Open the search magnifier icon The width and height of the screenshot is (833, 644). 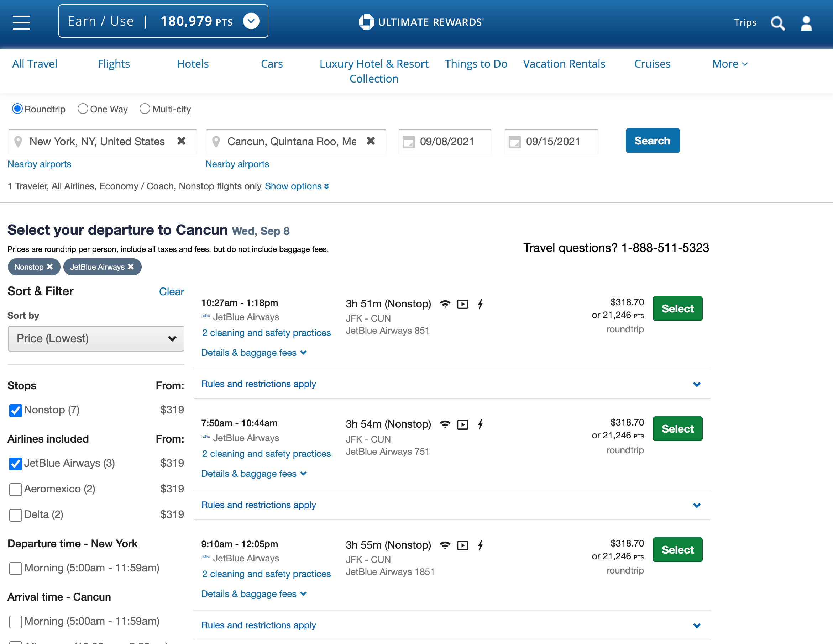click(778, 23)
